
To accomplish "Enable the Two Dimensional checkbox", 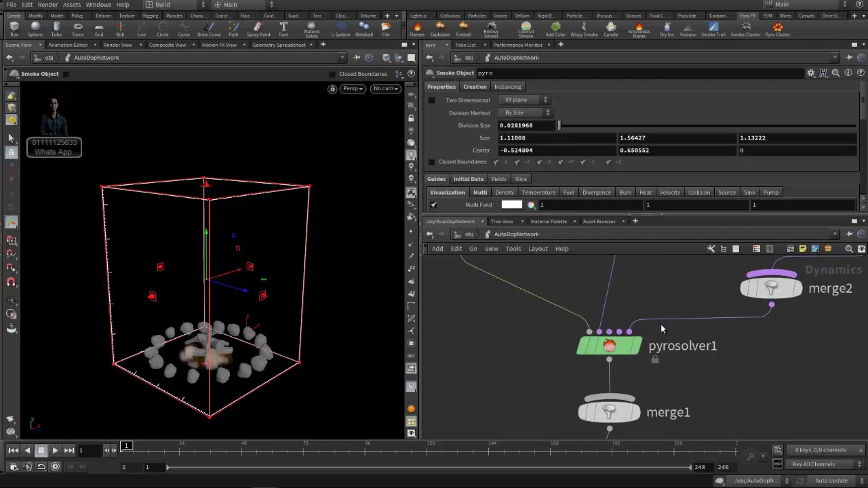I will [x=431, y=100].
